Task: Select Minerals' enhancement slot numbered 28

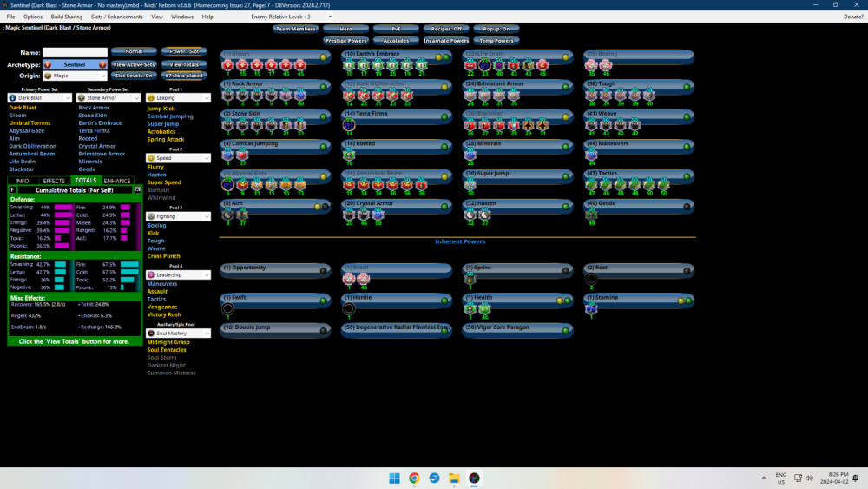Action: click(x=470, y=155)
